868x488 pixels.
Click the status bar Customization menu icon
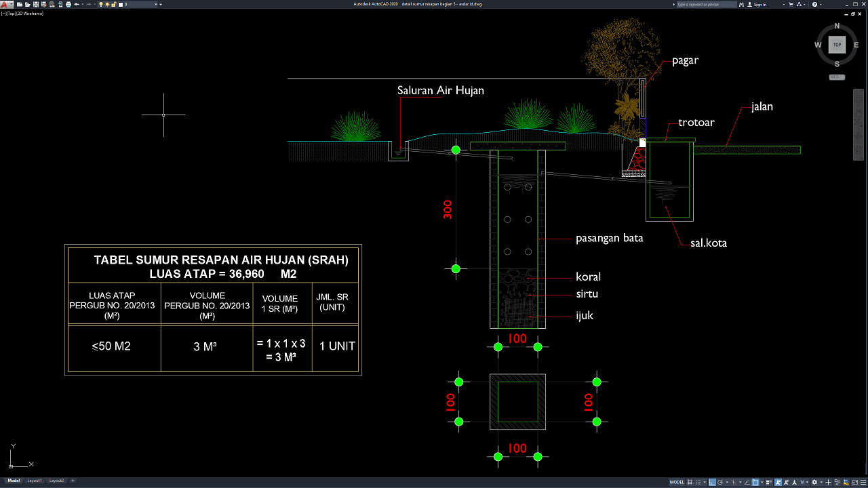(x=862, y=482)
